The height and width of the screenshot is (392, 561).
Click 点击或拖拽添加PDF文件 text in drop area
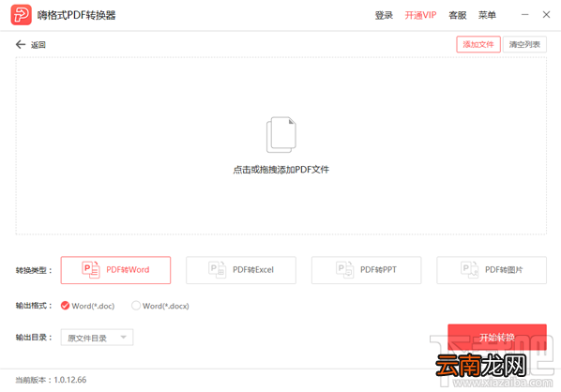coord(280,170)
